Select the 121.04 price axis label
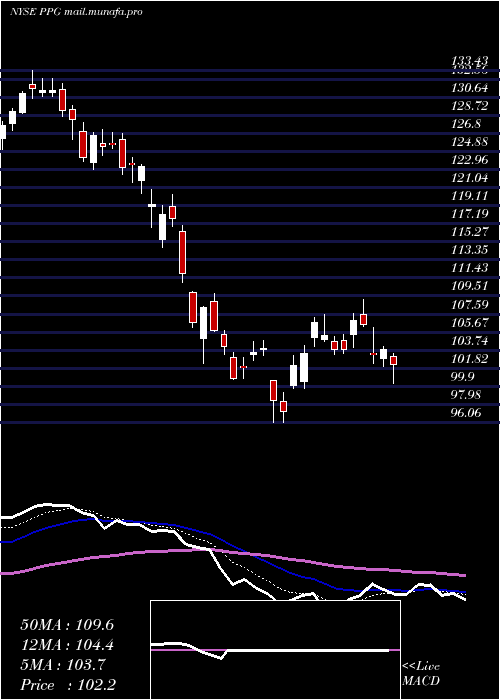Image resolution: width=500 pixels, height=700 pixels. pos(468,178)
